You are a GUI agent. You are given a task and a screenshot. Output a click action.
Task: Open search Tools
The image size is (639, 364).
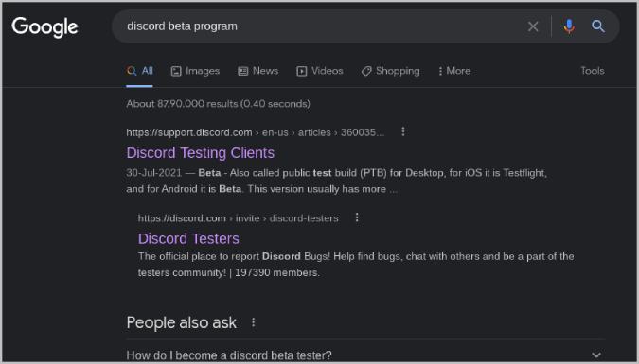coord(592,71)
